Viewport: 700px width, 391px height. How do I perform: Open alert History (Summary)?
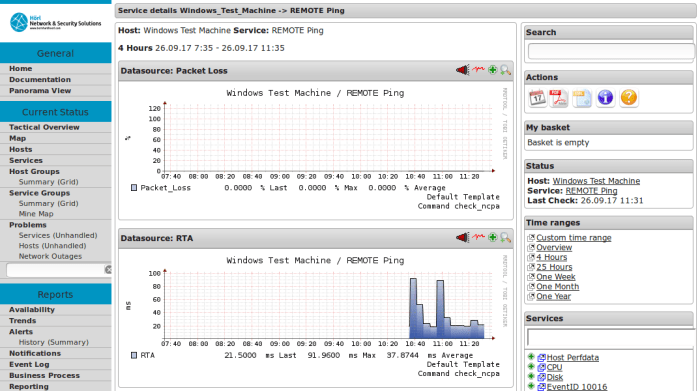point(54,342)
